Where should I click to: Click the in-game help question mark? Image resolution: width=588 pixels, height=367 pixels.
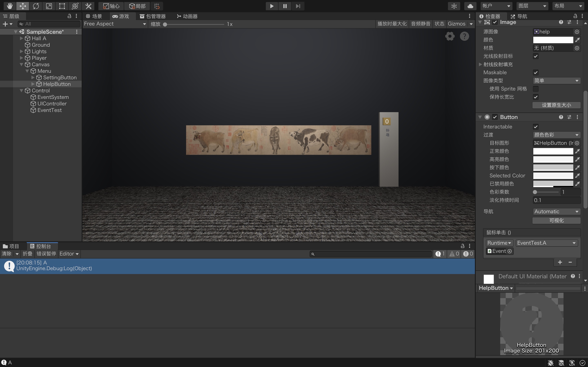pos(464,36)
